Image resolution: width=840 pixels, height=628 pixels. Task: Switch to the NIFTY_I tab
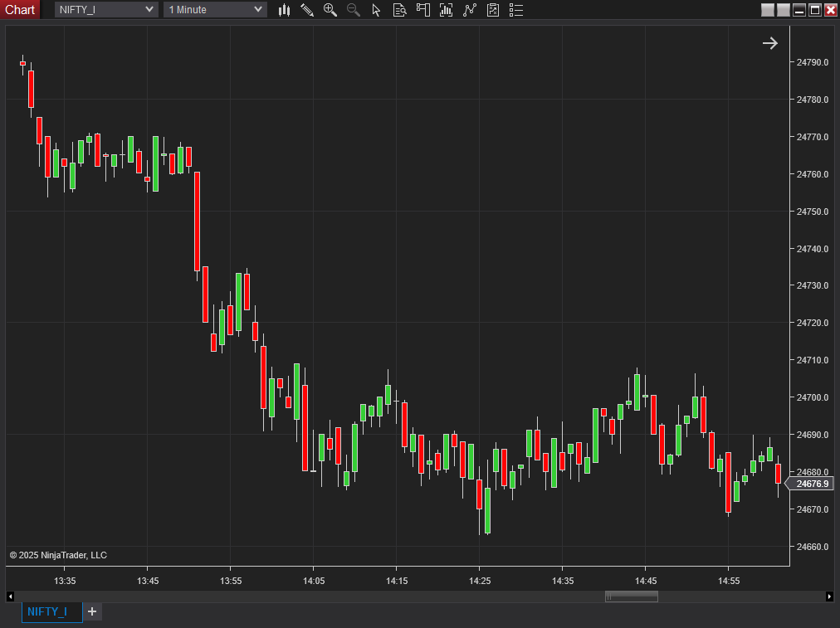[x=51, y=611]
